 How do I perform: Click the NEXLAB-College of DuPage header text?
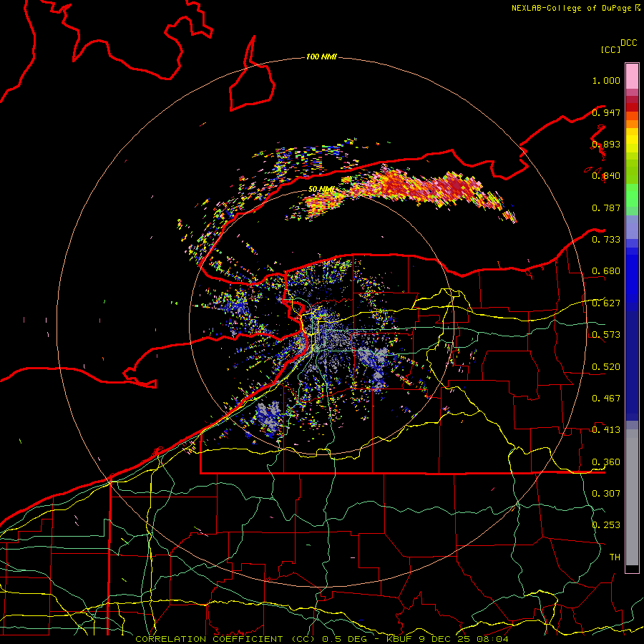(571, 8)
